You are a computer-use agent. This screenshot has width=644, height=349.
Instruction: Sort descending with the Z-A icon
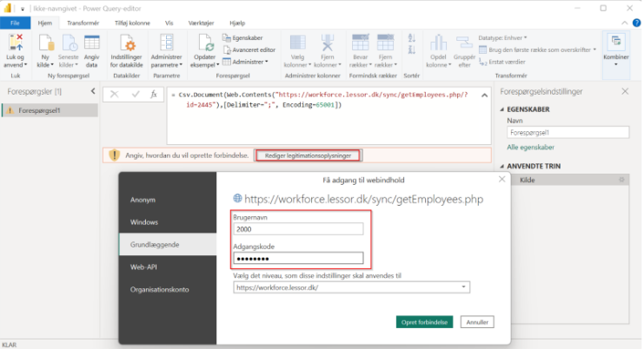point(412,50)
